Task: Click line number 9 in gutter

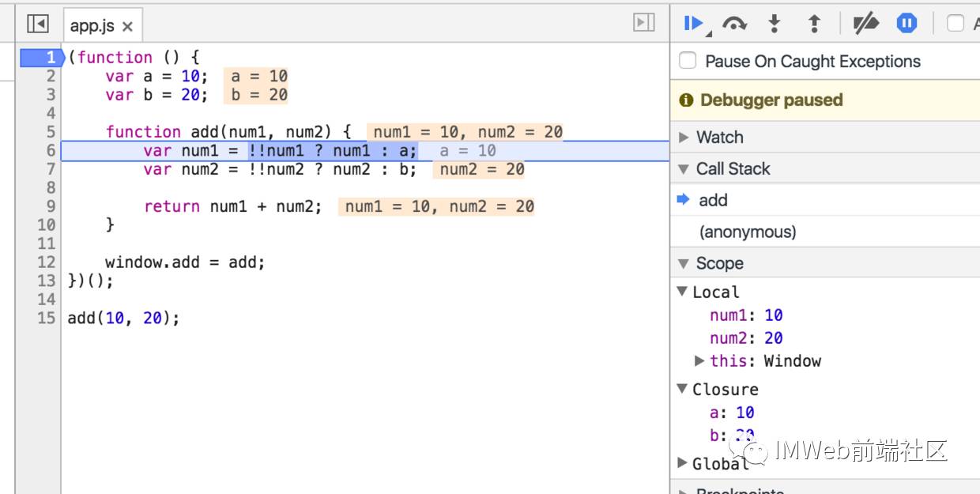Action: point(51,206)
